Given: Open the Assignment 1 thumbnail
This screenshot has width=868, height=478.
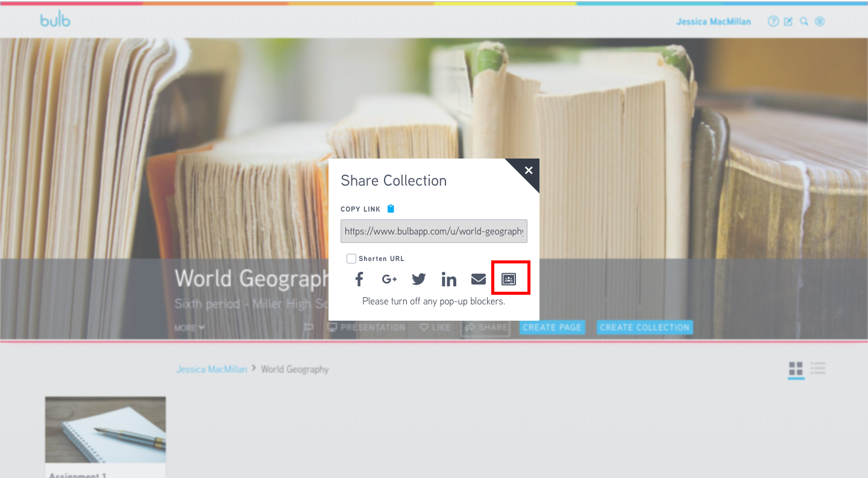Looking at the screenshot, I should pyautogui.click(x=105, y=430).
